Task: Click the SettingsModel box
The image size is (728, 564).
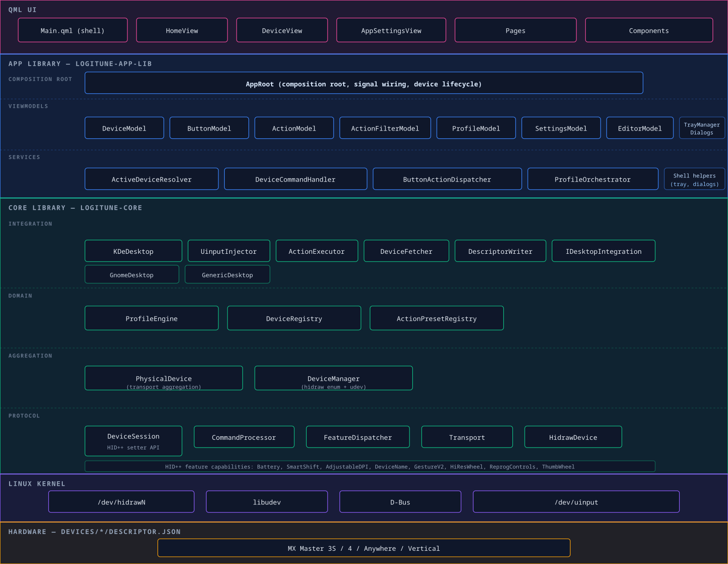Action: tap(561, 128)
